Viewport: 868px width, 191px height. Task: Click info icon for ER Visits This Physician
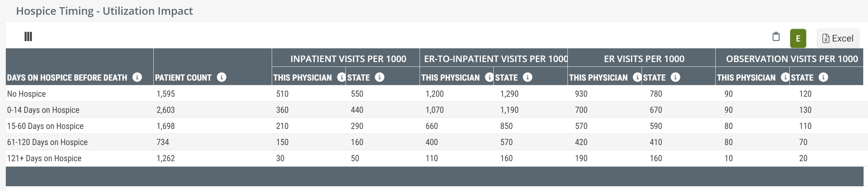click(x=637, y=77)
